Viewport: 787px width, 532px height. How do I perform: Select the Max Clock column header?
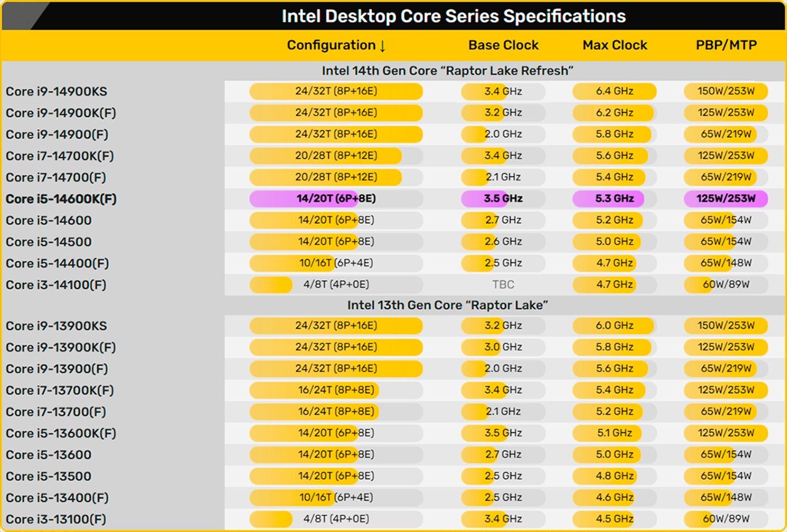614,45
